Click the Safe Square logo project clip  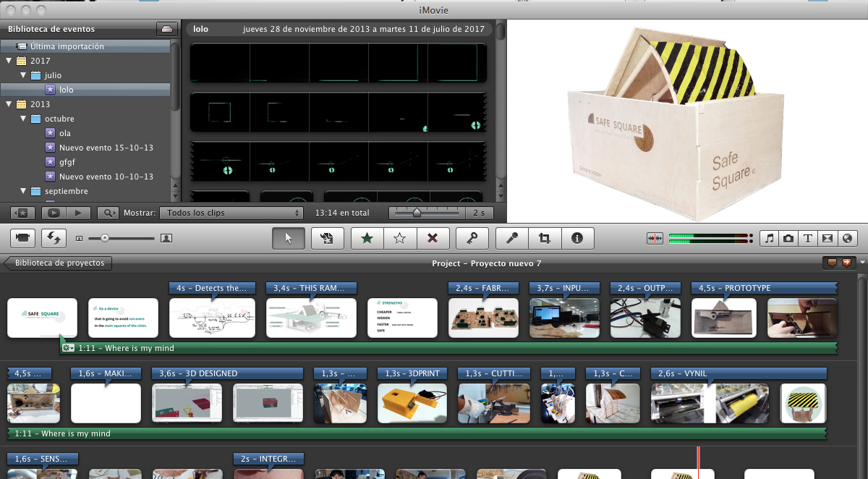pos(42,318)
